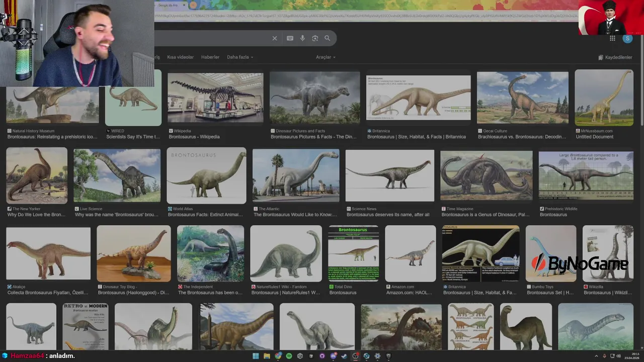Switch to the Haberler tab
The height and width of the screenshot is (362, 644).
(x=210, y=57)
